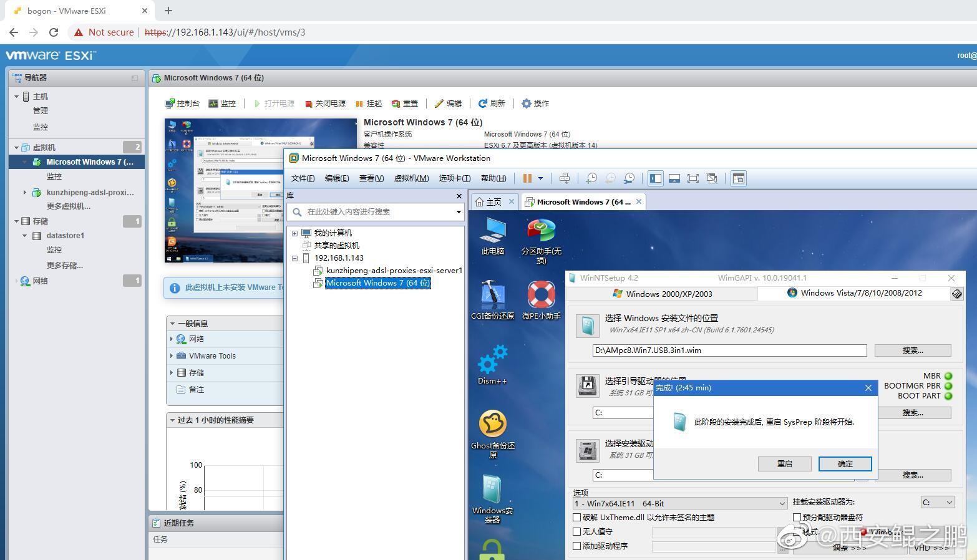Screen dimensions: 977x560
Task: Open the 虚拟机(M) menu in Workstation
Action: click(x=411, y=178)
